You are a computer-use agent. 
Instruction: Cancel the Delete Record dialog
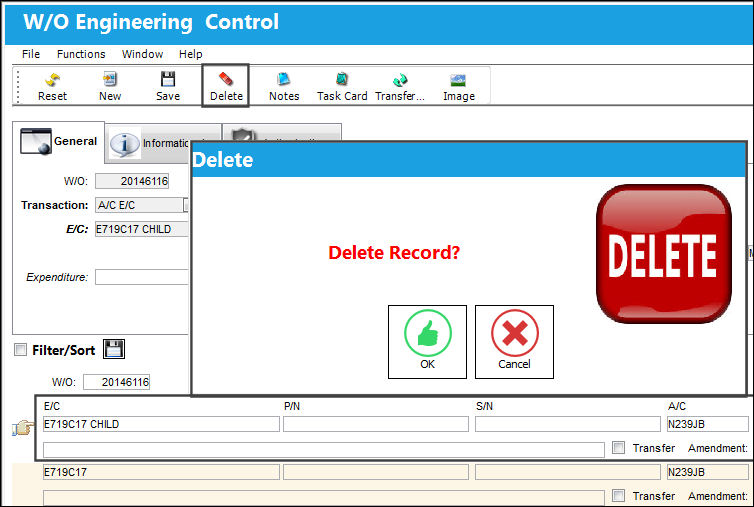click(515, 342)
